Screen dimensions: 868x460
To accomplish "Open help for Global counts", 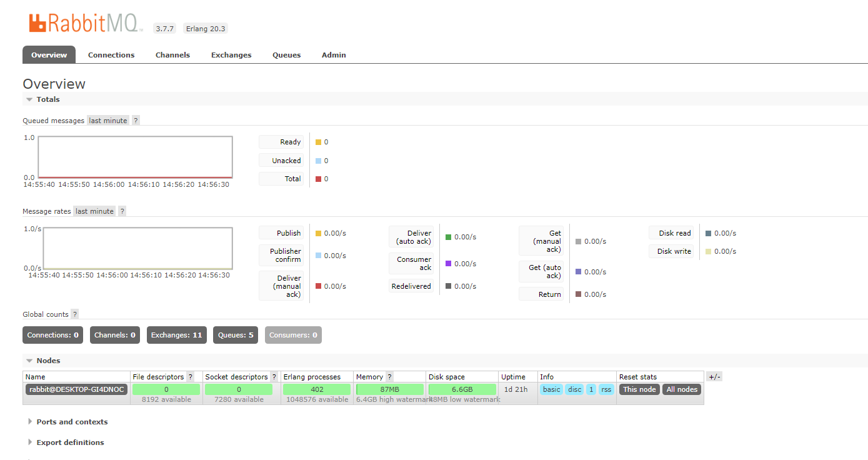I will 74,314.
